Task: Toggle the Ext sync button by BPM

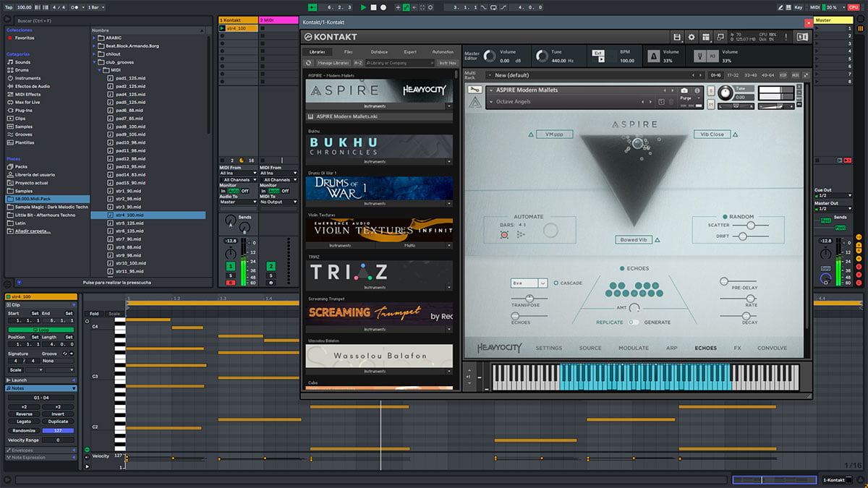Action: (597, 53)
